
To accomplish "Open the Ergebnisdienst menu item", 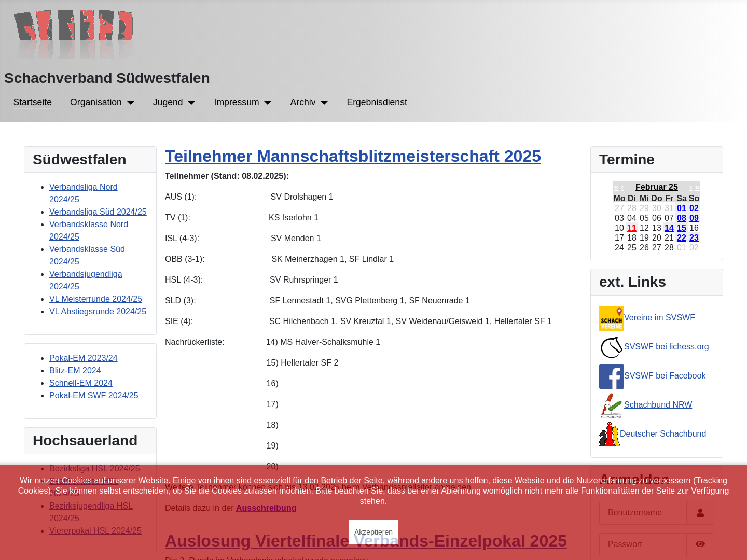I will (377, 102).
